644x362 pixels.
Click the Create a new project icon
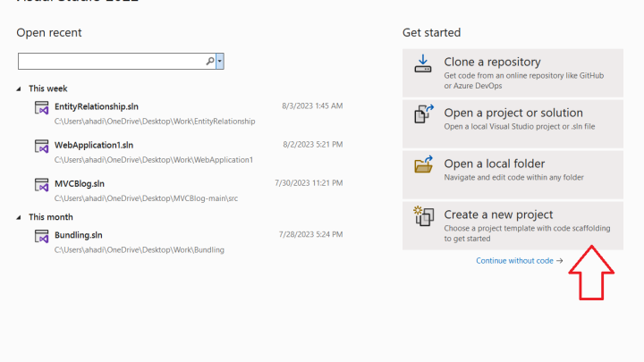coord(423,216)
